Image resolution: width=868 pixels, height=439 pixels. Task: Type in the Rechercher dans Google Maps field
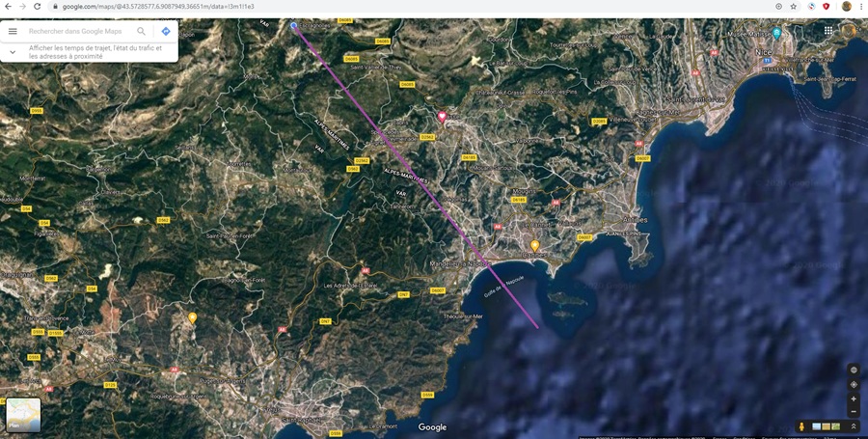79,31
